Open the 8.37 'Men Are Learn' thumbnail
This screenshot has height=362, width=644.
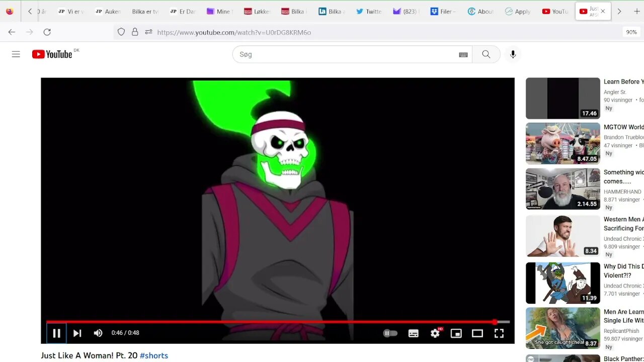[563, 328]
